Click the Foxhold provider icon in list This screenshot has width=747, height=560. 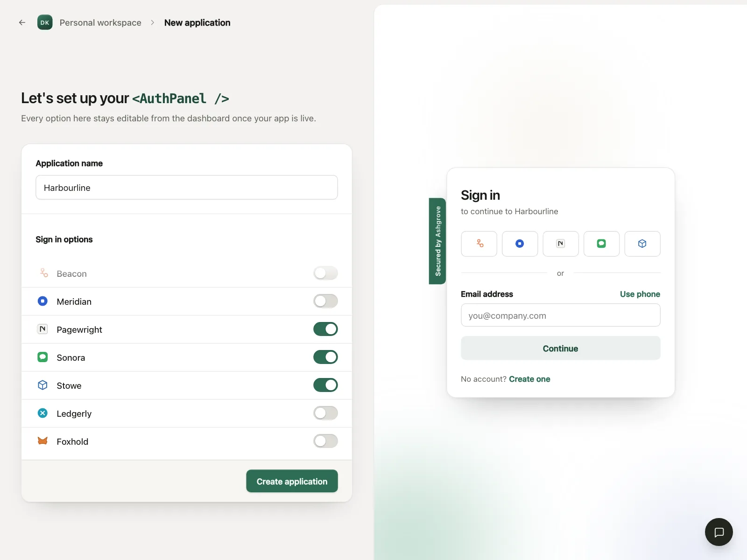click(42, 441)
